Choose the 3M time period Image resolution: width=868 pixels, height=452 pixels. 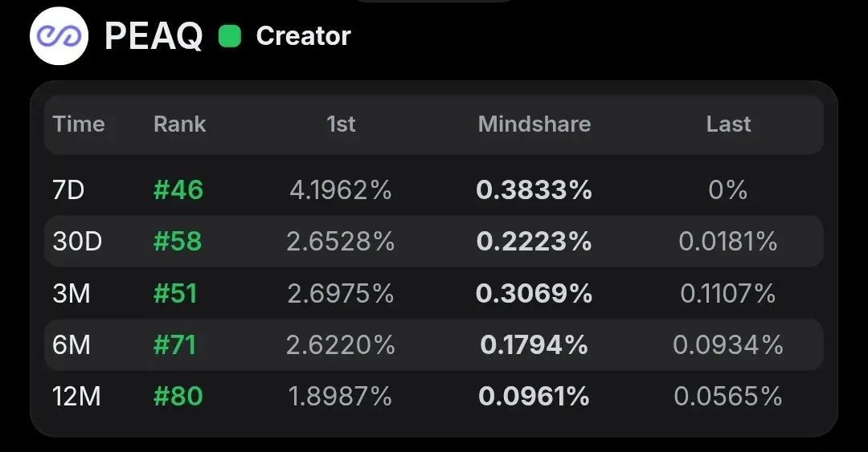[x=72, y=293]
